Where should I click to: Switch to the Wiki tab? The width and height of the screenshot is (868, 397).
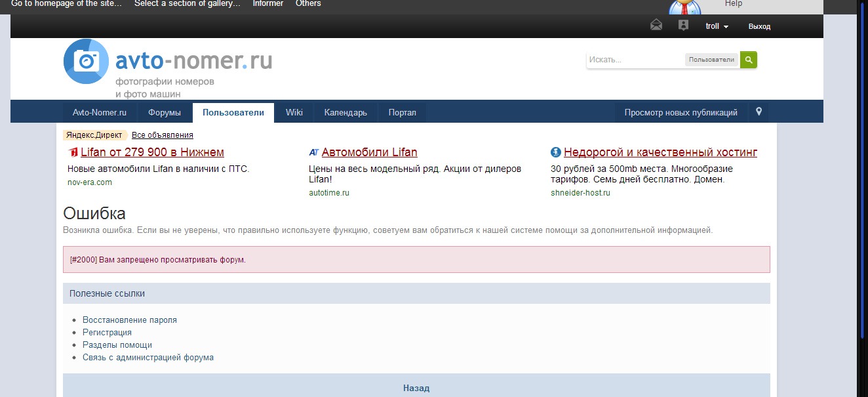[x=294, y=112]
